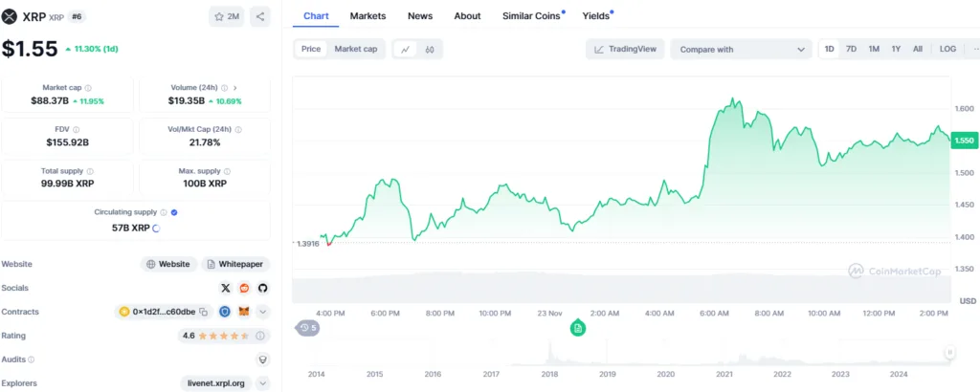The width and height of the screenshot is (980, 392).
Task: Switch to the Markets tab
Action: pyautogui.click(x=367, y=16)
